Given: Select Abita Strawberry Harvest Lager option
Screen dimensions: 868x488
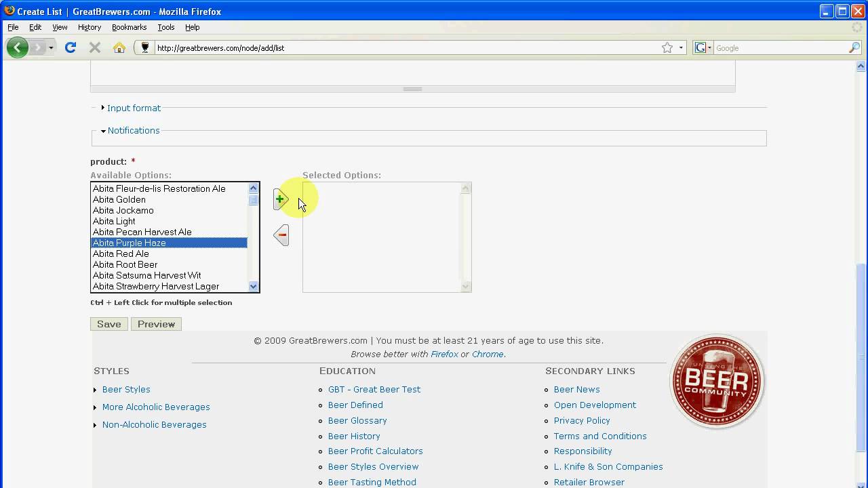Looking at the screenshot, I should (x=170, y=286).
